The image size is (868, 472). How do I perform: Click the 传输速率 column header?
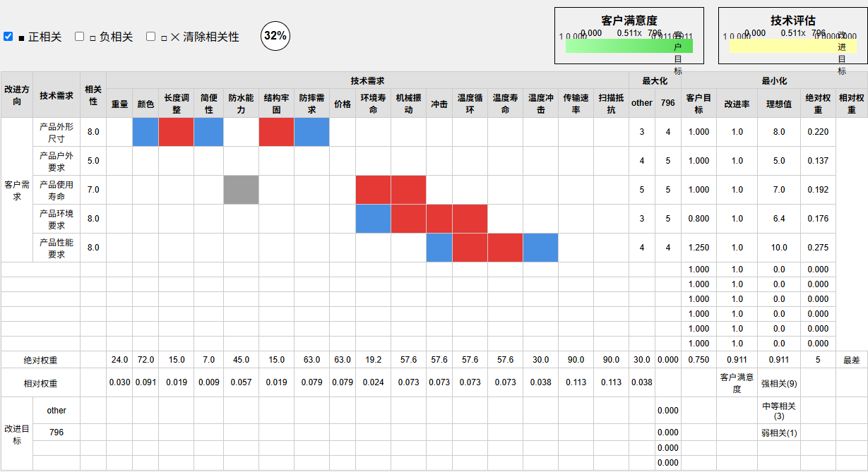click(x=576, y=104)
